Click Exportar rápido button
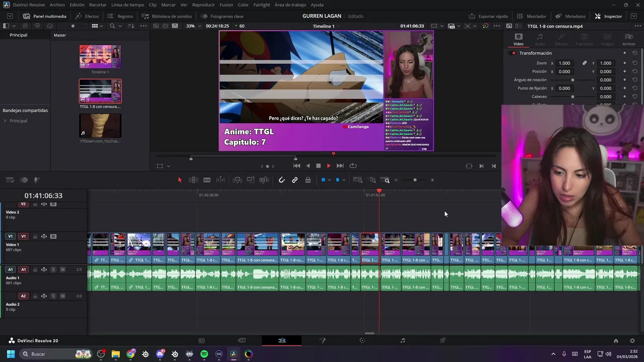The width and height of the screenshot is (644, 362). pyautogui.click(x=489, y=16)
